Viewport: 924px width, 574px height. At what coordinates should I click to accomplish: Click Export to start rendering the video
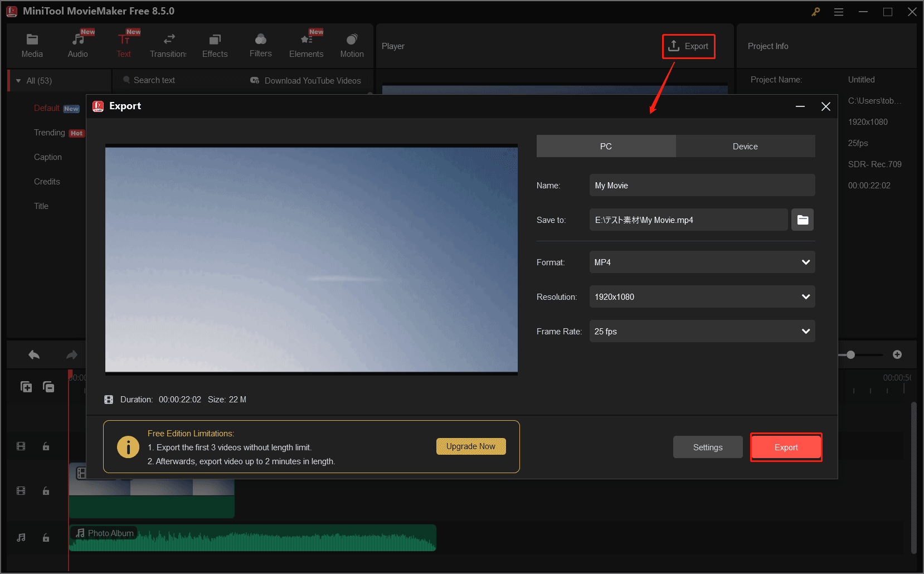(786, 447)
